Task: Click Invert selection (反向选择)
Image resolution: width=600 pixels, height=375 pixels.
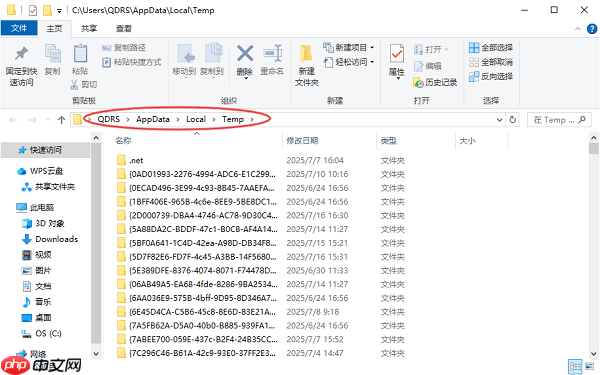Action: [x=491, y=77]
